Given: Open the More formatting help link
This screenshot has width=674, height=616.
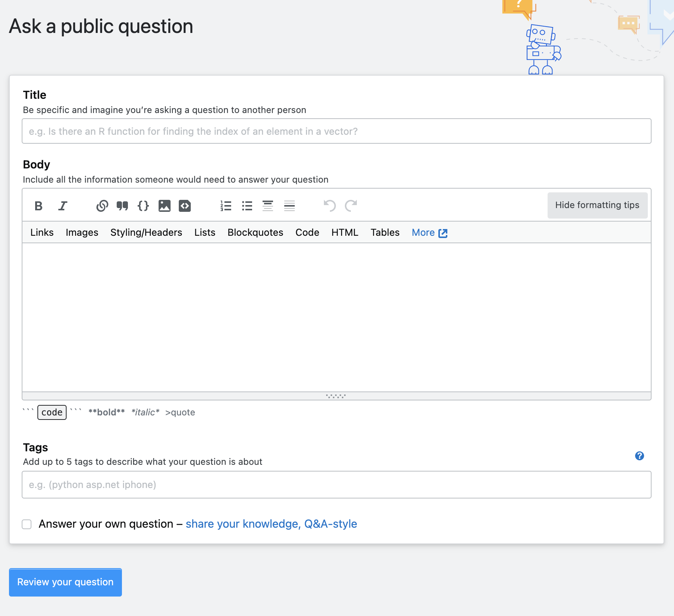Looking at the screenshot, I should point(423,232).
